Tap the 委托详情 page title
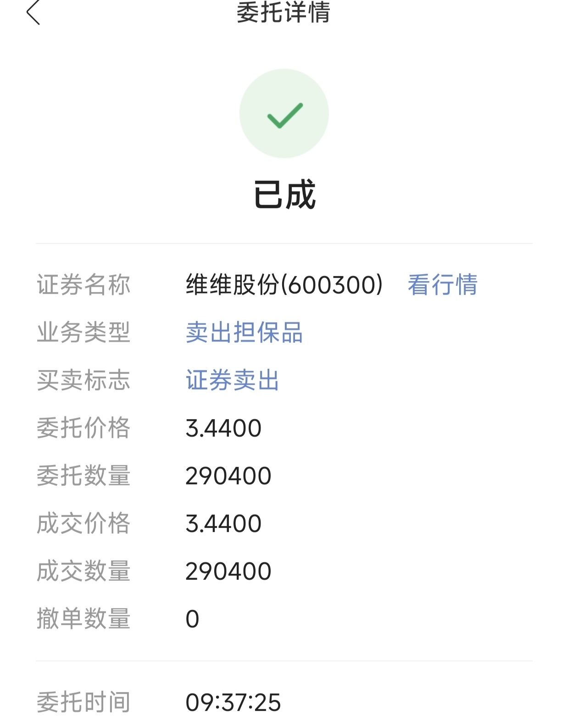The width and height of the screenshot is (567, 728). point(283,12)
